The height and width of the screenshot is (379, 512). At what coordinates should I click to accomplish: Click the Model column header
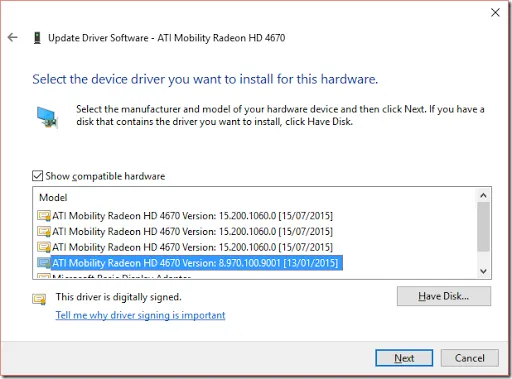(53, 198)
